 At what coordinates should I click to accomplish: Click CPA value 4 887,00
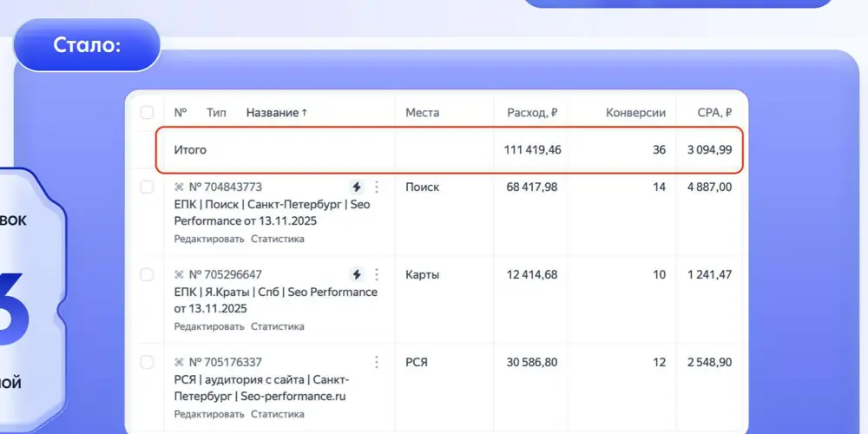(x=710, y=187)
